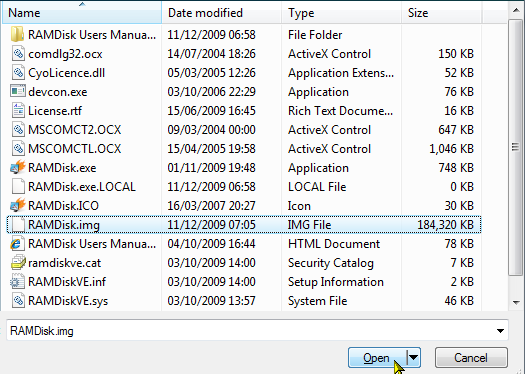The height and width of the screenshot is (374, 525).
Task: Sort list by Size column header
Action: [x=441, y=13]
